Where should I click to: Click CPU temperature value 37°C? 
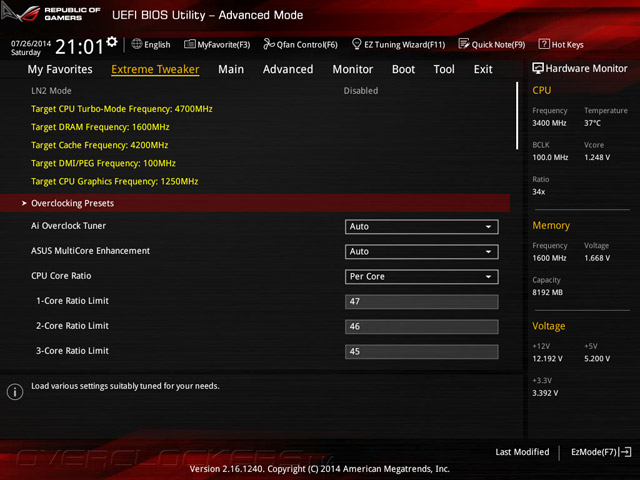[592, 123]
